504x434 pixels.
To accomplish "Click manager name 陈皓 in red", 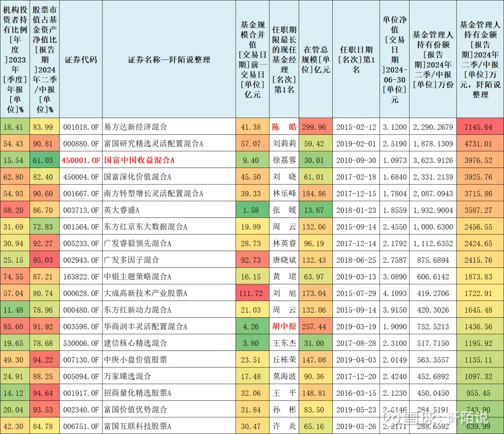I will [284, 127].
